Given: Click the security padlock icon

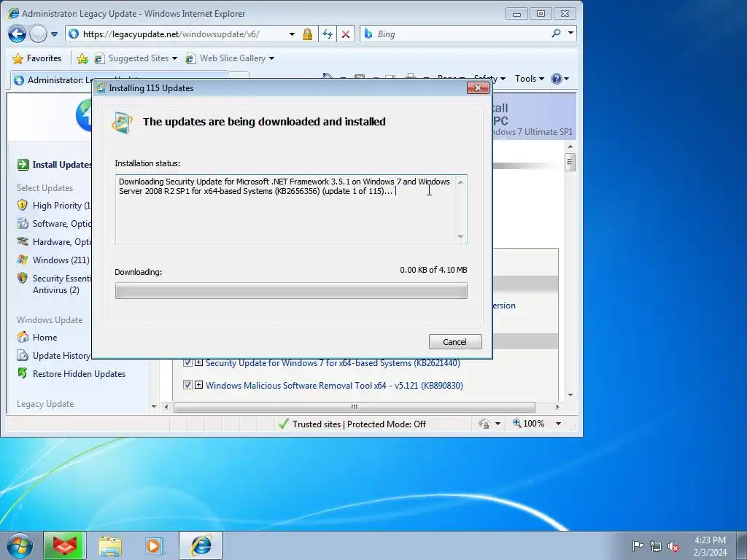Looking at the screenshot, I should 307,34.
